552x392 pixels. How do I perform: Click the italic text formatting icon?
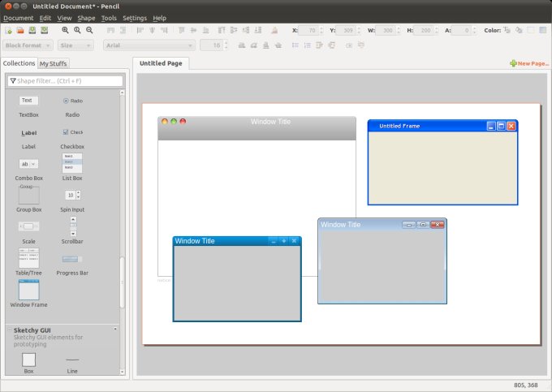click(x=254, y=45)
